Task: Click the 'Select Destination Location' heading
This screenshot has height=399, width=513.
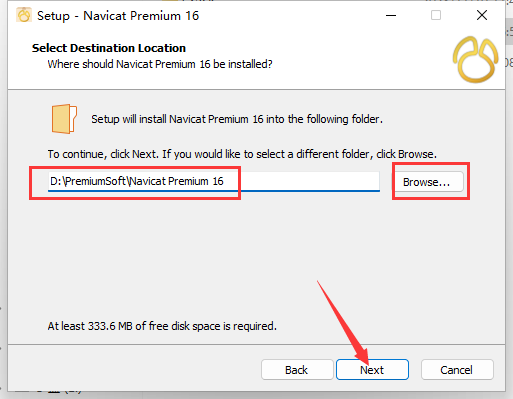Action: [109, 48]
